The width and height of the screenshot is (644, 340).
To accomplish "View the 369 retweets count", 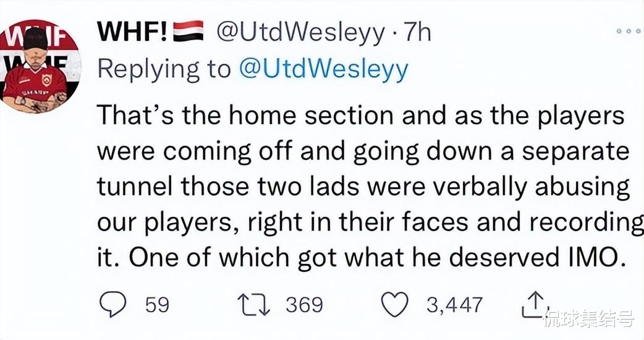I will [x=304, y=305].
